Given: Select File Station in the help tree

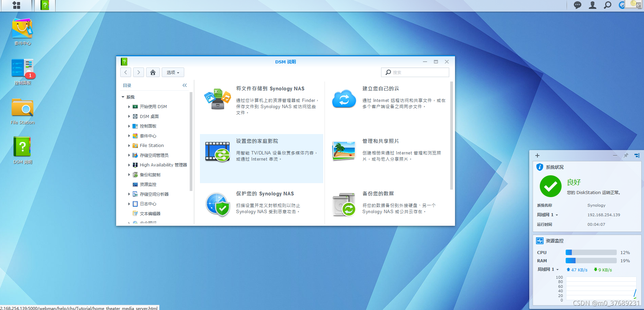Looking at the screenshot, I should (152, 146).
